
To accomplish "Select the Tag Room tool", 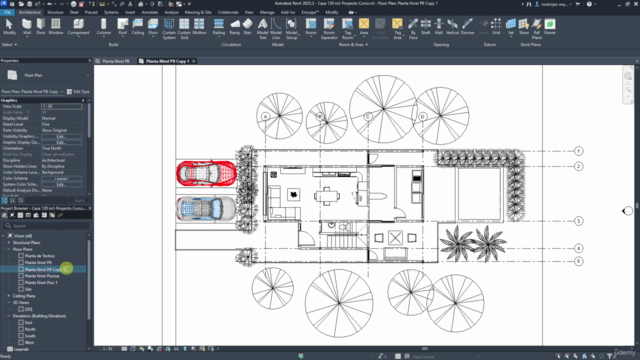I will click(347, 29).
